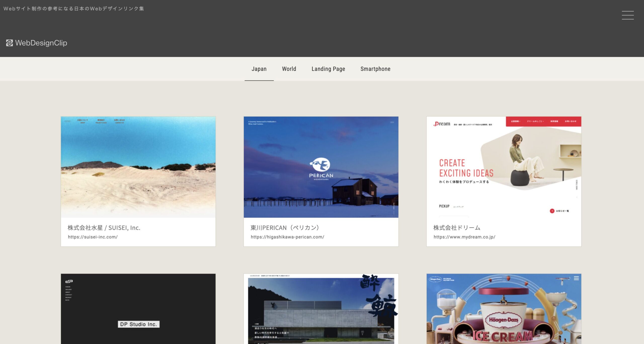Screen dimensions: 644x344
Task: Open the DP Studio Inc. dark thumbnail
Action: (x=138, y=309)
